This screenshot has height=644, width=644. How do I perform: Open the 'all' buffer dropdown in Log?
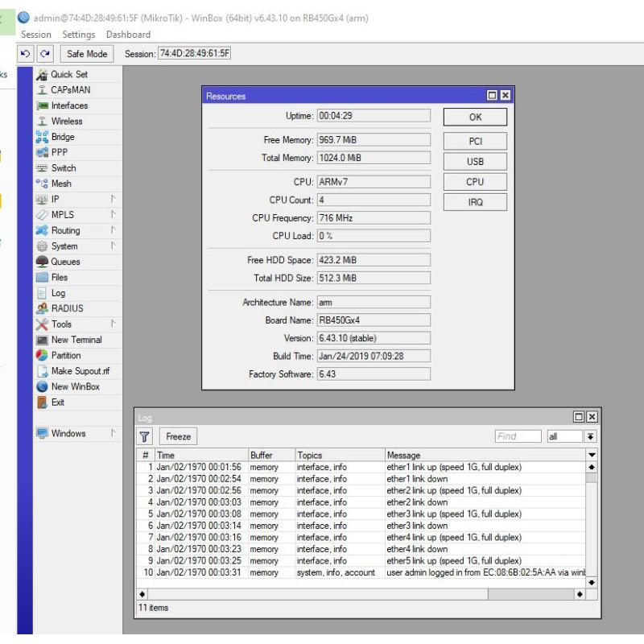590,436
